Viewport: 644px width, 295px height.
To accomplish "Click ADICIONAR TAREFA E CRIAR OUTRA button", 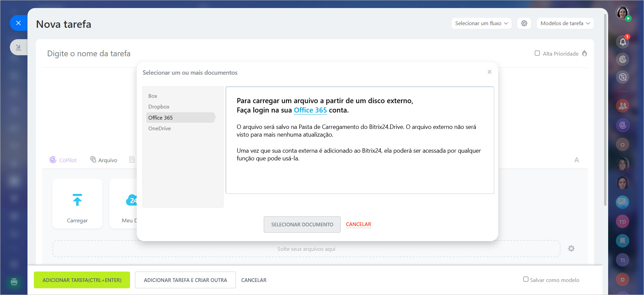I will (x=185, y=280).
